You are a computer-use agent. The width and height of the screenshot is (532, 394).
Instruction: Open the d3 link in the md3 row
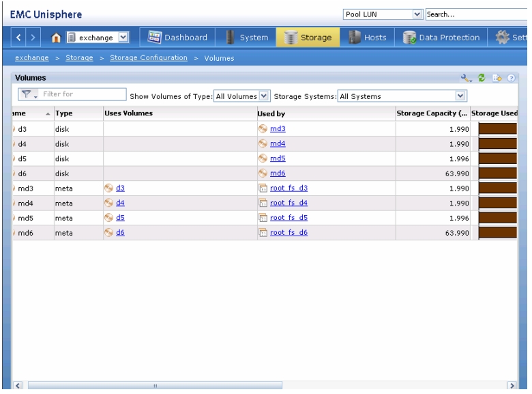pyautogui.click(x=120, y=188)
